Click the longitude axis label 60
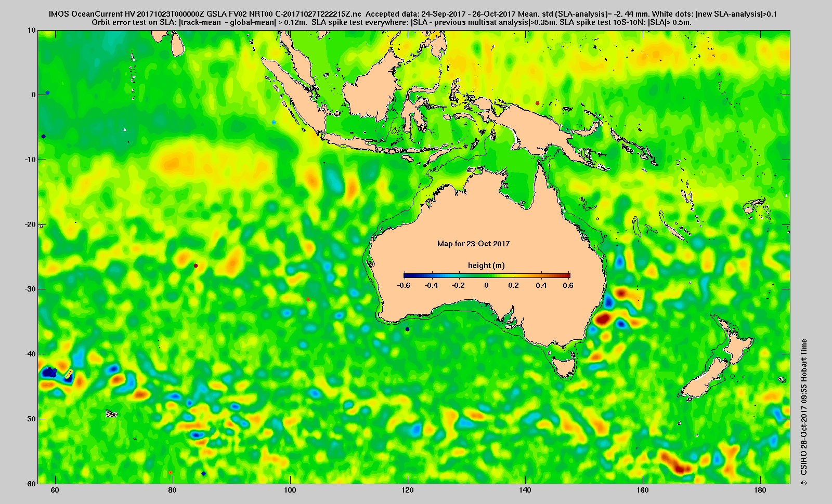Screen dimensions: 832x504 pyautogui.click(x=55, y=490)
